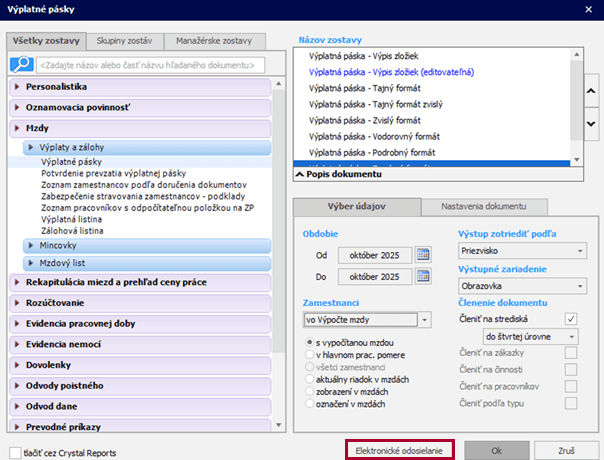Switch to Nastavenia dokumentu tab
This screenshot has width=604, height=460.
478,206
